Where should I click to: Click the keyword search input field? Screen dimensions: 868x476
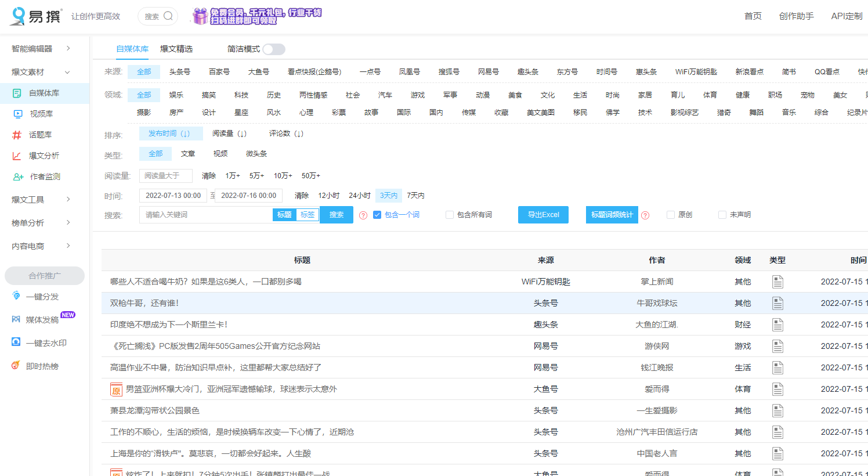[206, 215]
